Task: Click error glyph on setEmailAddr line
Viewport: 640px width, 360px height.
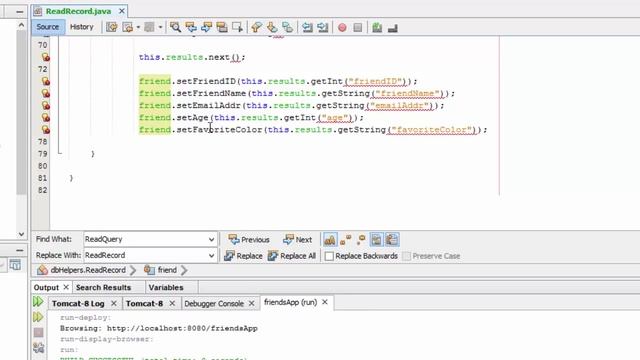Action: pyautogui.click(x=46, y=105)
